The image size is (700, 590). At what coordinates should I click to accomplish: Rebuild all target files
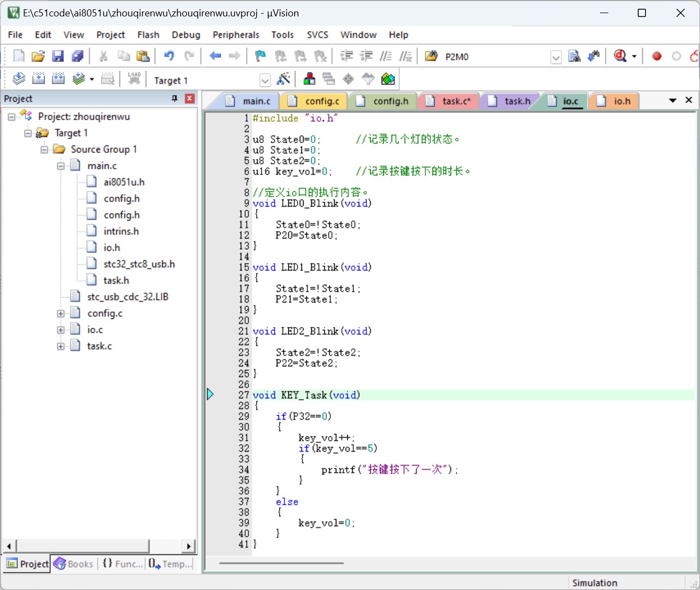(58, 79)
